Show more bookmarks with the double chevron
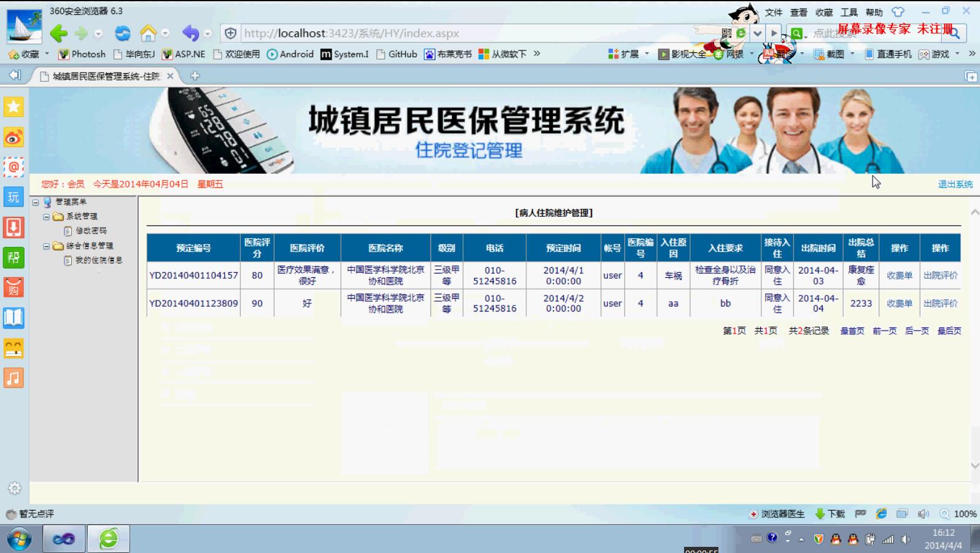Screen dimensions: 980x553 [x=537, y=54]
